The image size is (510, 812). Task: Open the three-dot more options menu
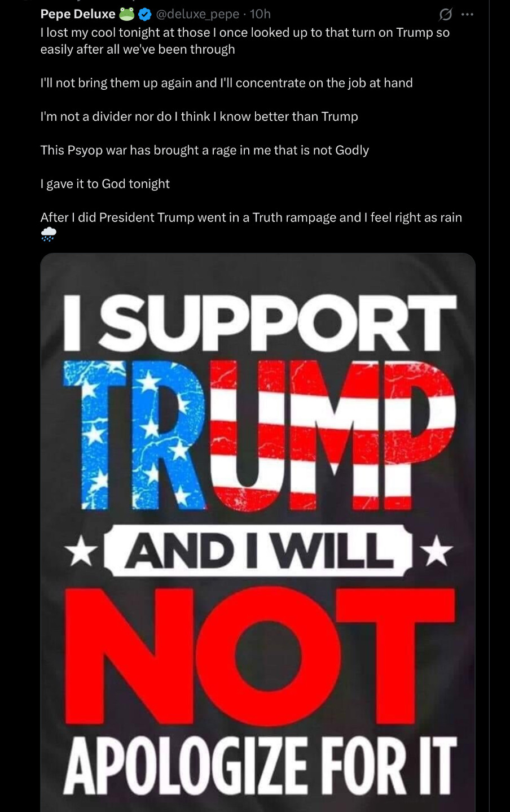pyautogui.click(x=467, y=15)
